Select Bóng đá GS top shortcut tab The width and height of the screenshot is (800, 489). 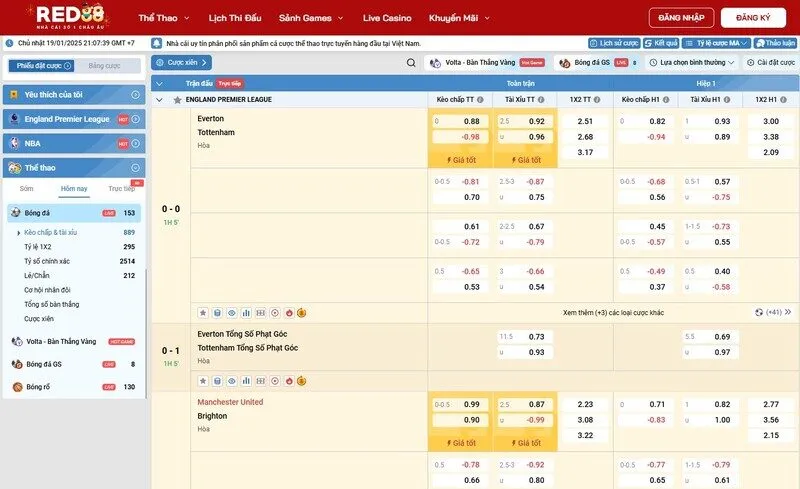[x=597, y=63]
